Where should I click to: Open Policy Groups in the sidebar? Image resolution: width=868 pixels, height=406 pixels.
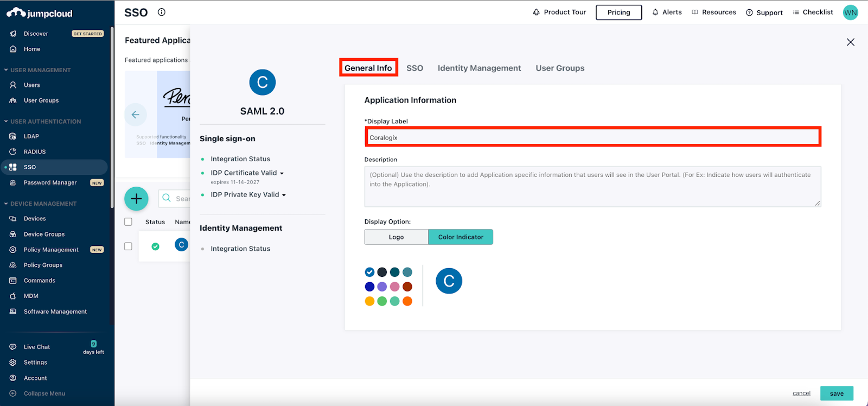pos(43,265)
